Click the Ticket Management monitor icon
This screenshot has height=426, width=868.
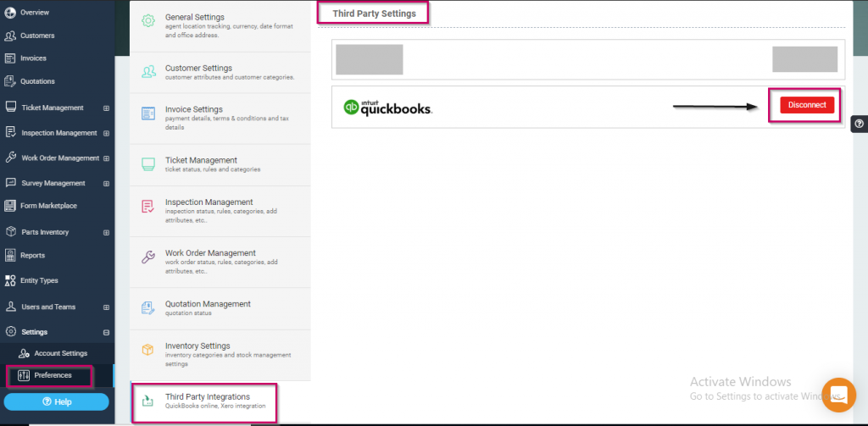click(x=10, y=108)
